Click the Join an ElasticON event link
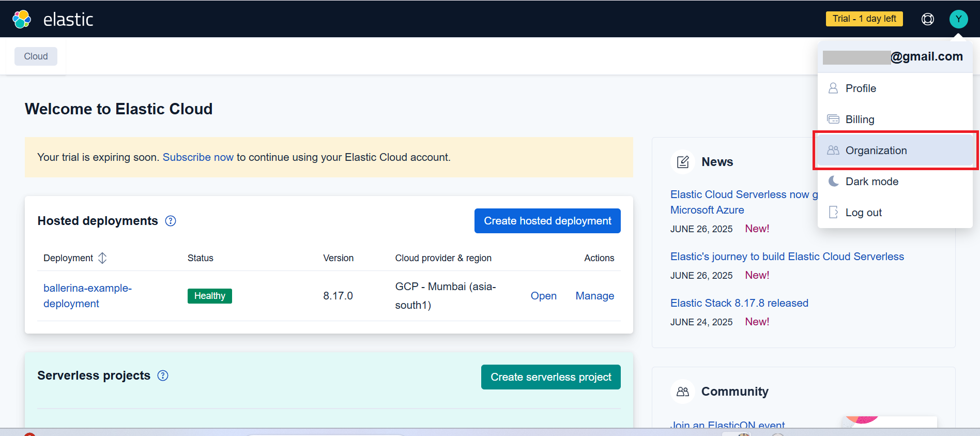This screenshot has width=980, height=436. coord(727,424)
